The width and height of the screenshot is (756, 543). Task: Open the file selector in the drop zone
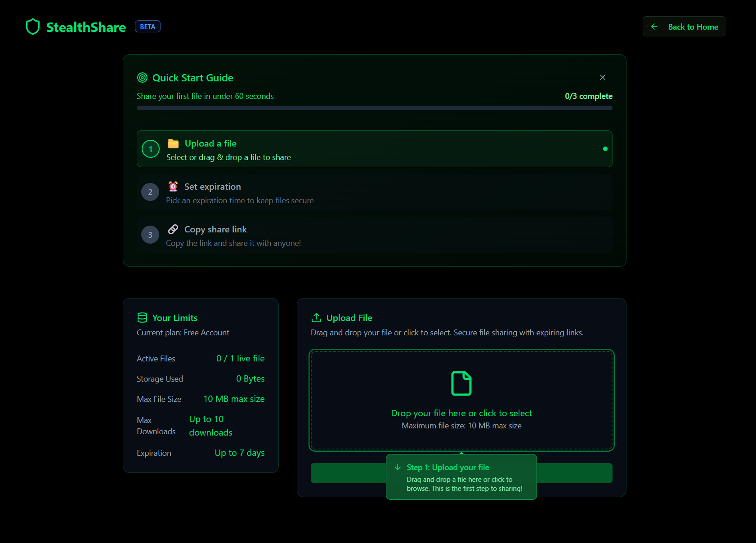tap(461, 400)
